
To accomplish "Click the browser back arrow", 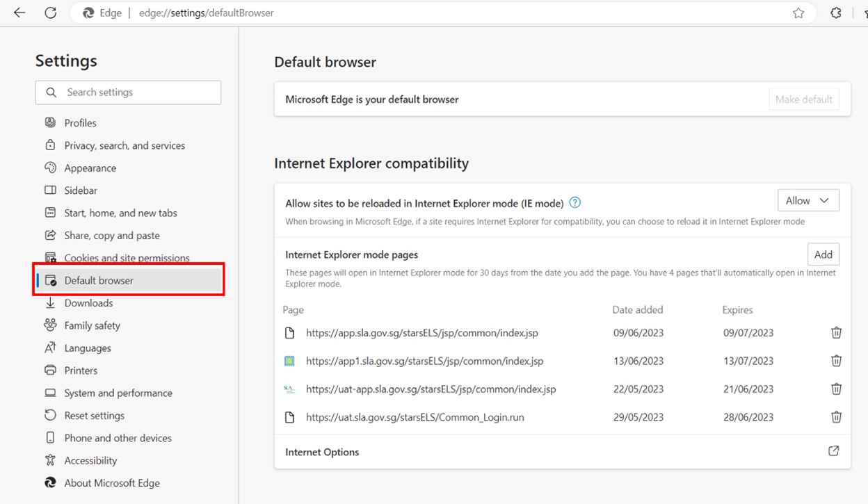I will click(x=19, y=13).
